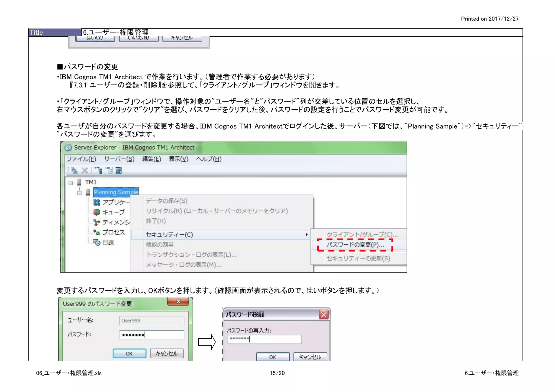The image size is (555, 392).
Task: Select the 日課 tree item
Action: pos(108,242)
